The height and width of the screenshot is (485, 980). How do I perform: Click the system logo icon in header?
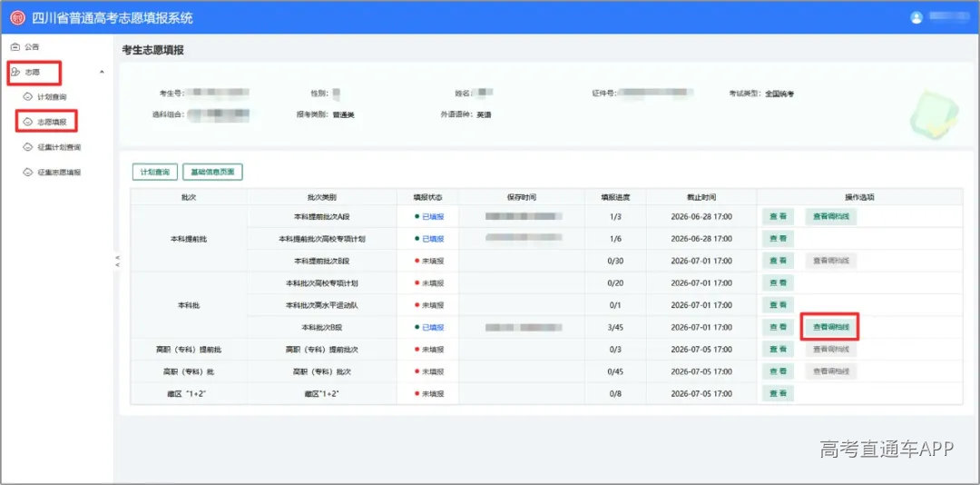coord(17,17)
